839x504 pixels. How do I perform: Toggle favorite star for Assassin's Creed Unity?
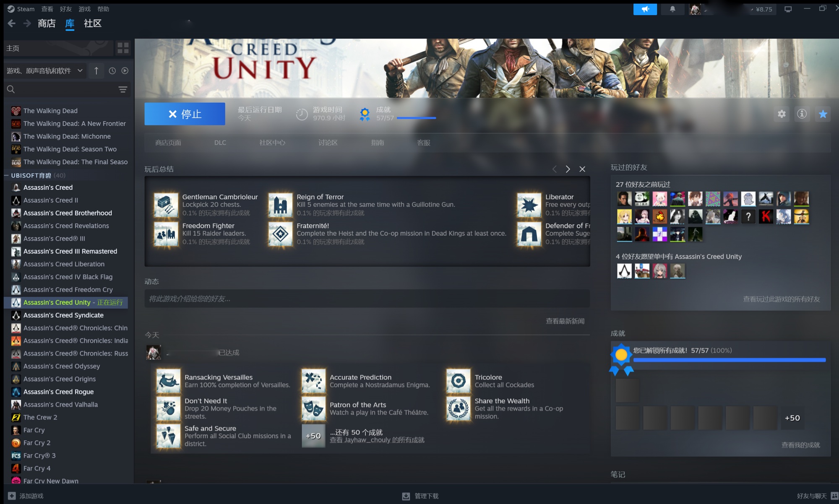(x=823, y=114)
